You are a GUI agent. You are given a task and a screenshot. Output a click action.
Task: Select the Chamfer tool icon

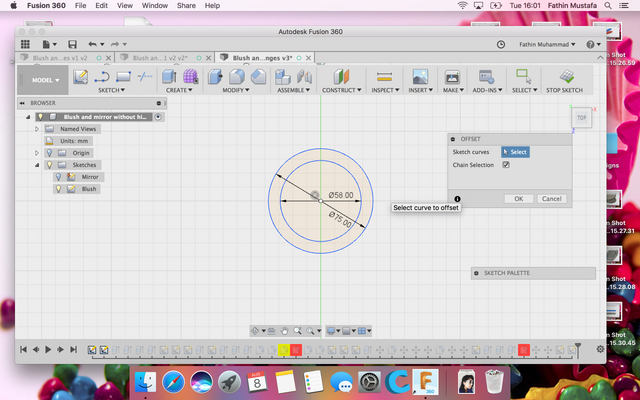(x=258, y=76)
